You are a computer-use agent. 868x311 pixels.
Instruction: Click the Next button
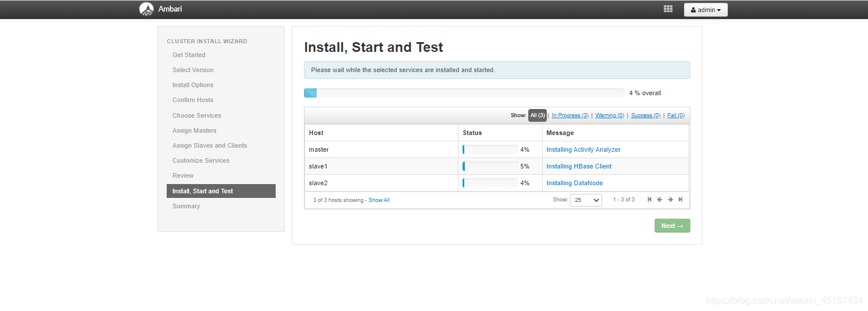(672, 226)
